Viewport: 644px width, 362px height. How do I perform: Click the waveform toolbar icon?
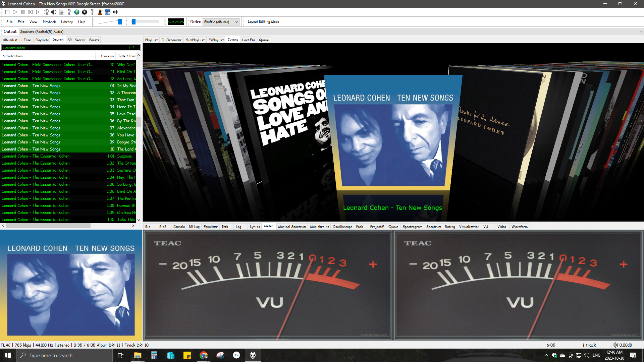click(x=115, y=12)
